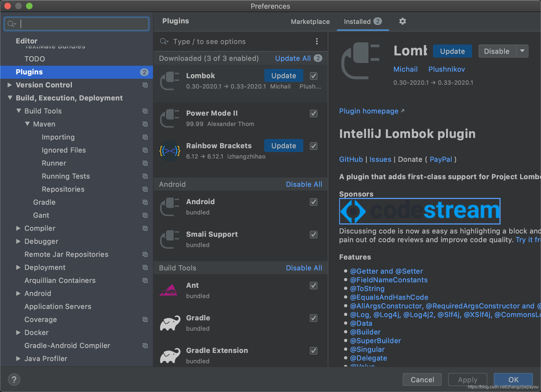This screenshot has width=541, height=392.
Task: Toggle the Android plugin checkbox
Action: coord(314,202)
